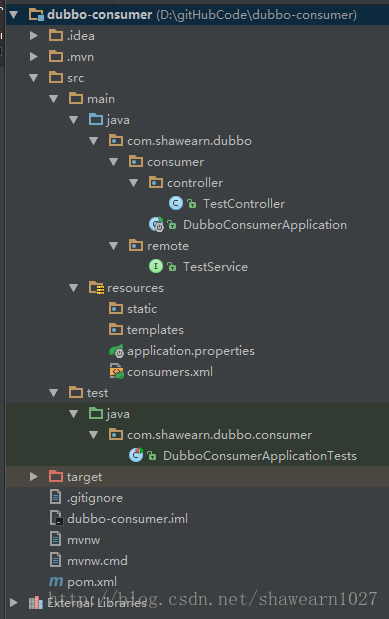Expand the .mvn folder arrow
Screen dimensions: 389x619
[x=34, y=57]
